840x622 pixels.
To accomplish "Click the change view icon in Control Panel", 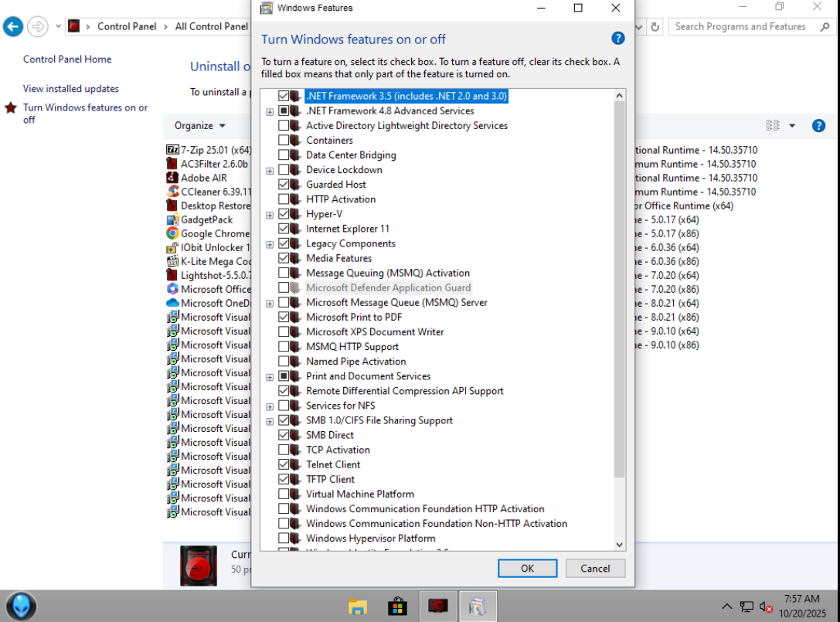I will pyautogui.click(x=773, y=125).
